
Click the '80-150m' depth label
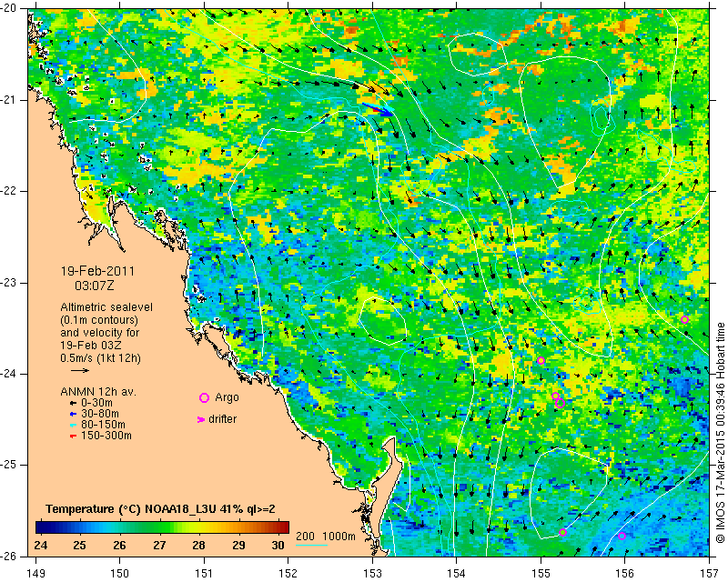(x=103, y=425)
